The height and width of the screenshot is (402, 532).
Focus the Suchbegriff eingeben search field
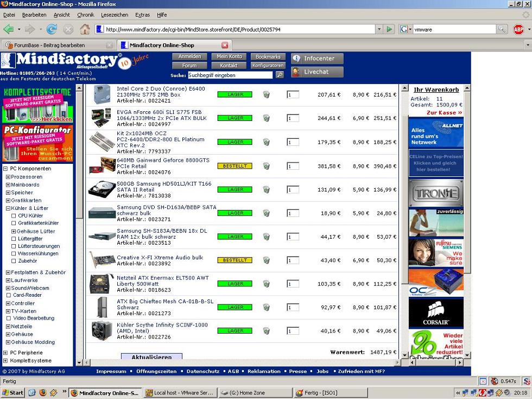[x=230, y=75]
